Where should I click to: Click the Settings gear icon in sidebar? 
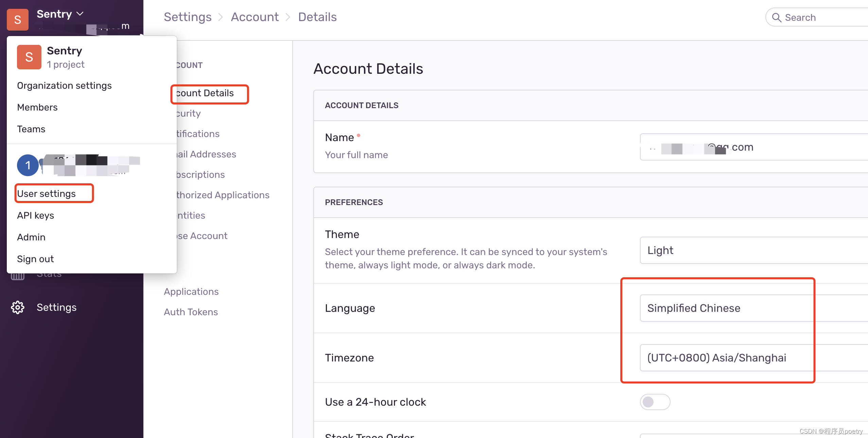(18, 307)
